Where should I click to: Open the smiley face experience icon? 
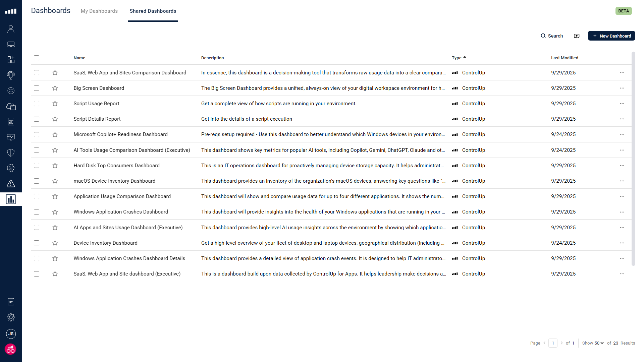pyautogui.click(x=11, y=90)
